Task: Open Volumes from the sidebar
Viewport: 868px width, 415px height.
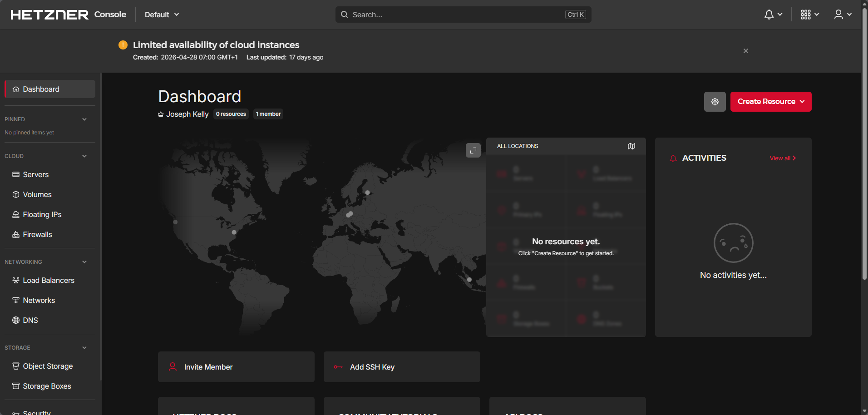Action: (x=50, y=194)
